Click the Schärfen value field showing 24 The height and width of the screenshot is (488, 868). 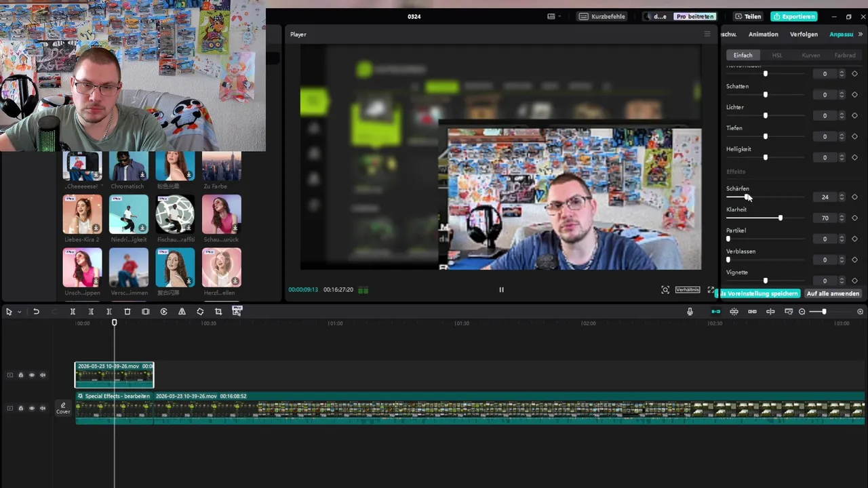pos(825,197)
